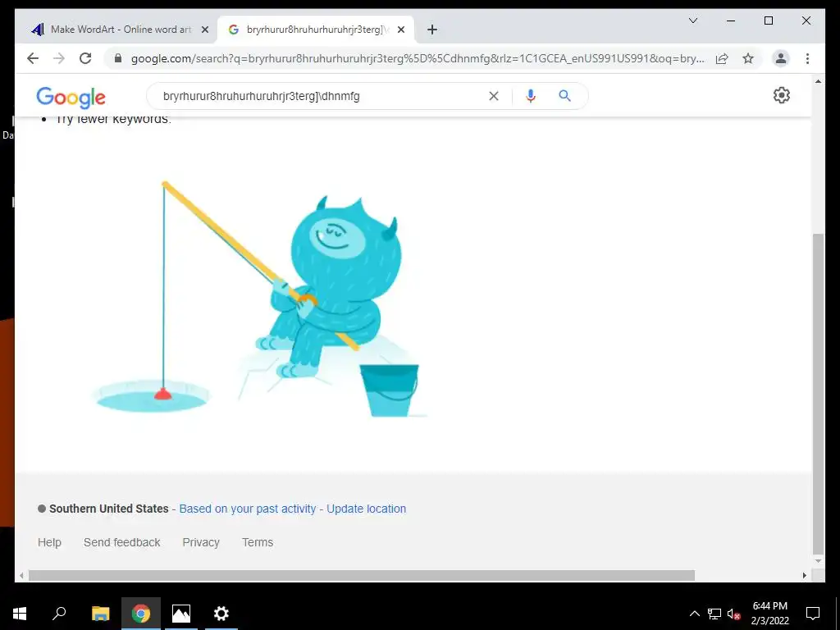
Task: Open the Windows Start menu
Action: [20, 614]
